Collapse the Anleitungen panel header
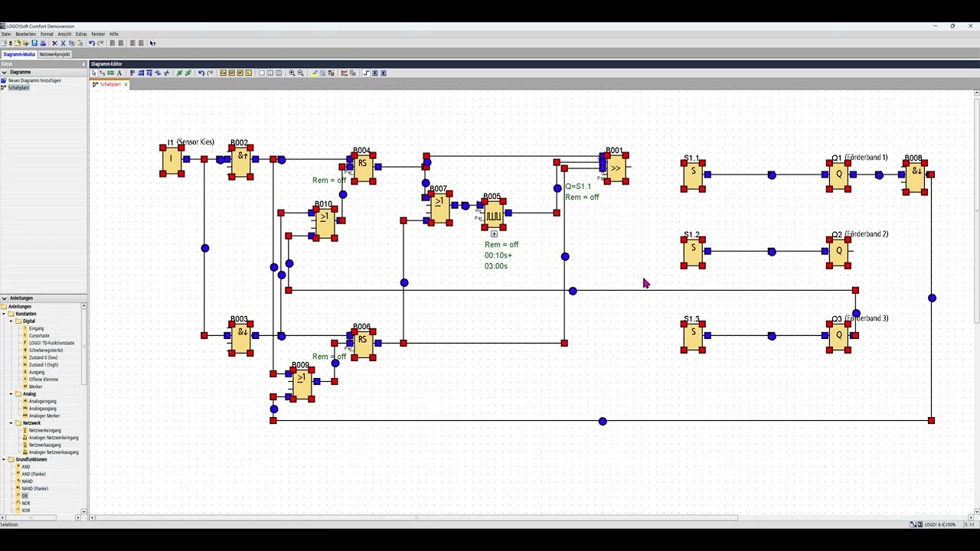Viewport: 980px width, 551px height. coord(4,298)
